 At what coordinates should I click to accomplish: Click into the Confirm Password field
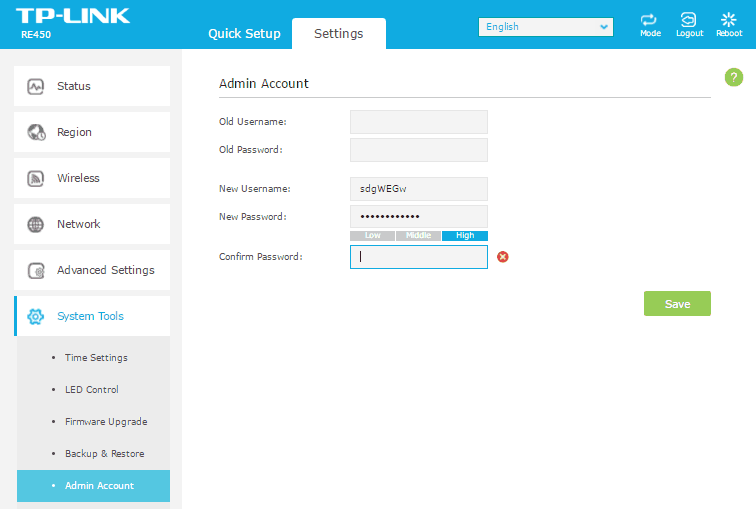click(x=418, y=257)
